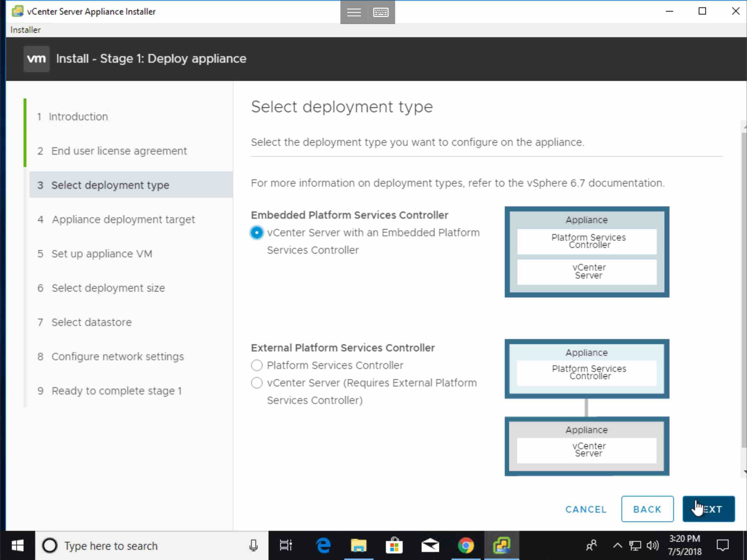Click the NEXT button
This screenshot has height=560, width=747.
708,509
